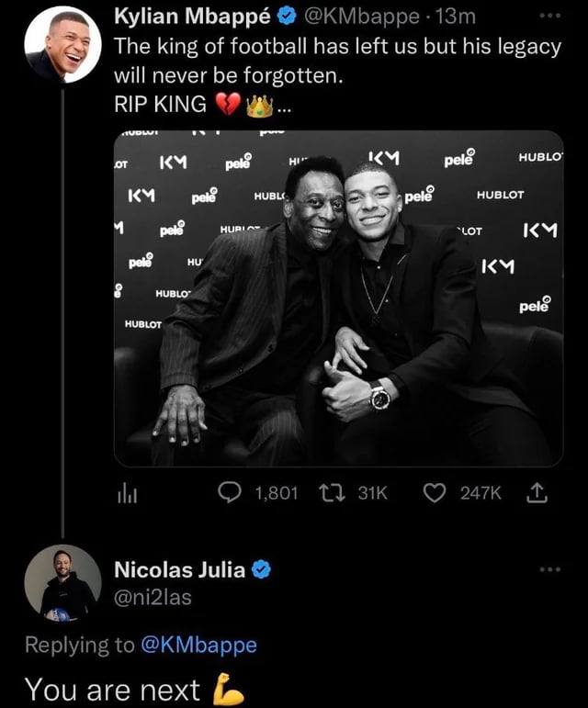This screenshot has height=708, width=588.
Task: Open the tweet analytics bar chart icon
Action: (x=126, y=494)
